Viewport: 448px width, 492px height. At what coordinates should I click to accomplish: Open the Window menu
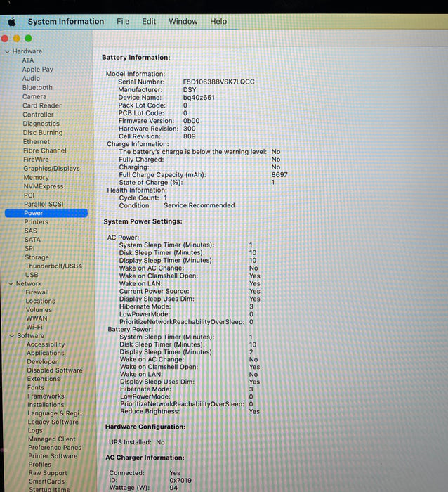click(x=183, y=21)
